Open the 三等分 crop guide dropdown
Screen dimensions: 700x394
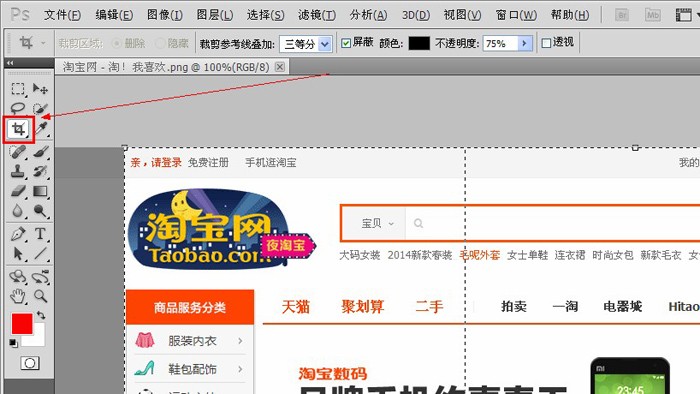click(306, 44)
